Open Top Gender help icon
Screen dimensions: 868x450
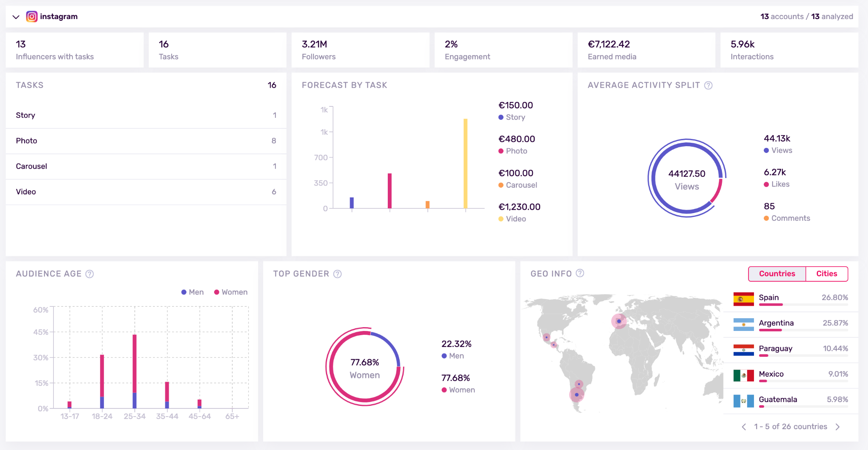pyautogui.click(x=337, y=274)
